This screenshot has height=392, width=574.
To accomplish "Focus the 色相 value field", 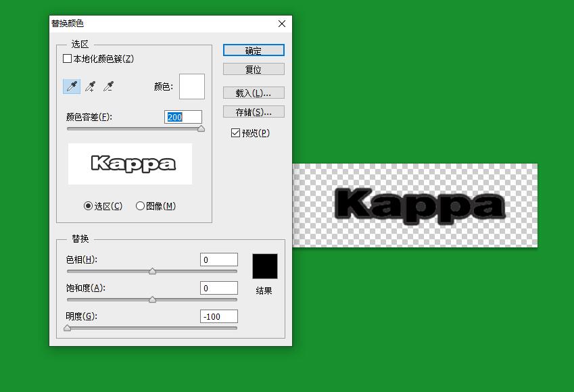I will (x=219, y=260).
